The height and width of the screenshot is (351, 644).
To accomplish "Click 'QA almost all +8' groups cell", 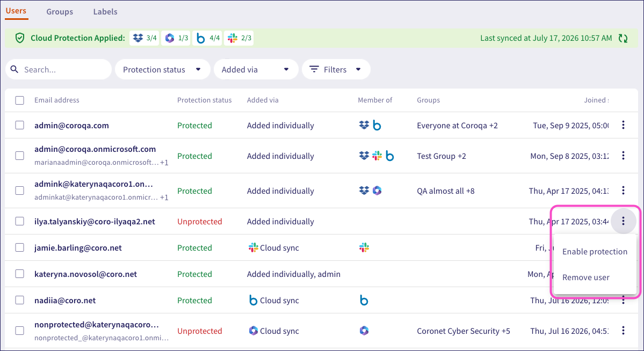I will pos(446,191).
